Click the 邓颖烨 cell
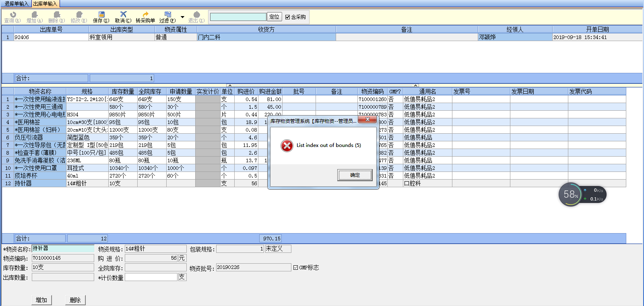 point(515,37)
